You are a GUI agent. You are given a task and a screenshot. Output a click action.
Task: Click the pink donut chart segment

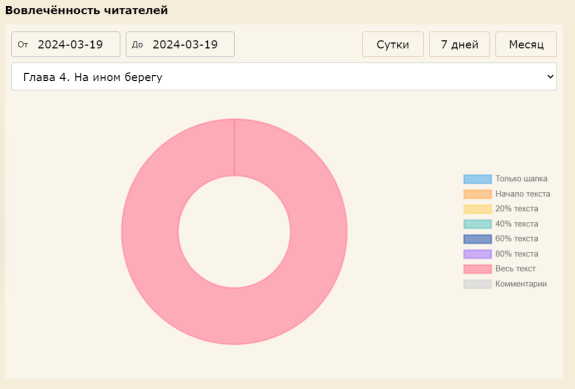coord(318,232)
